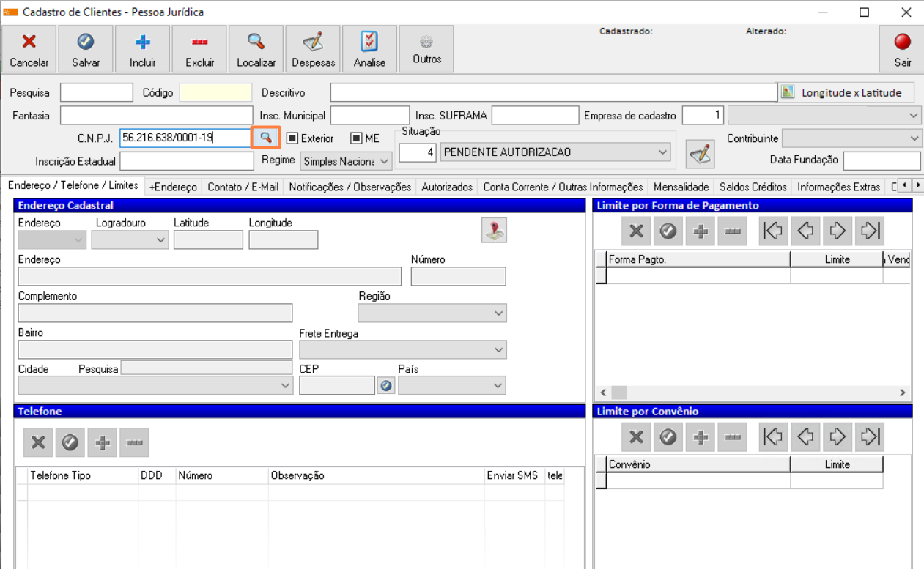Screen dimensions: 924x569
Task: Delete the record with Excluir
Action: pos(199,49)
